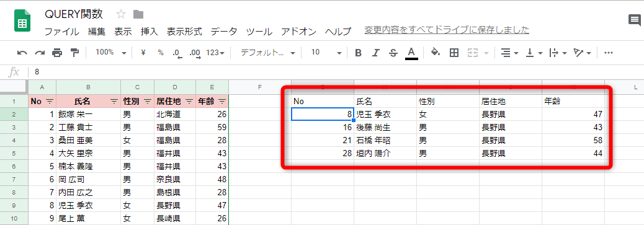Activate the paint format tool
Viewport: 644px width, 225px height.
74,53
